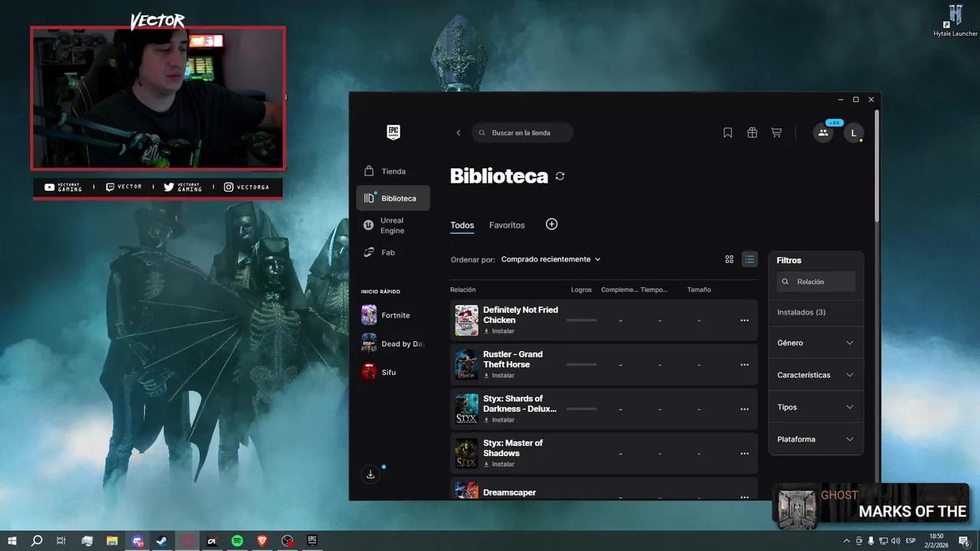The width and height of the screenshot is (980, 551).
Task: Install Definitely Not Fried Chicken
Action: click(x=499, y=331)
